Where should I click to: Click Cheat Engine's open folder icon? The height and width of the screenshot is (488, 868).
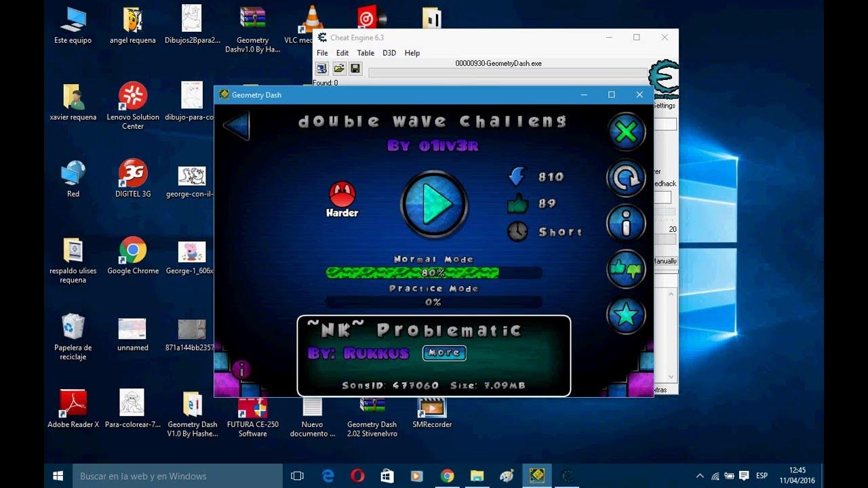pyautogui.click(x=338, y=68)
